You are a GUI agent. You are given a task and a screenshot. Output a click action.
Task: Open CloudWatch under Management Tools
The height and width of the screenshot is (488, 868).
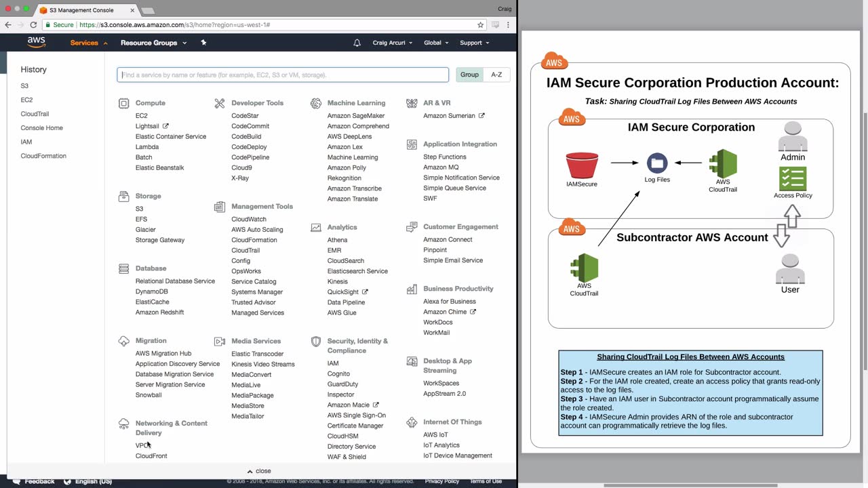(249, 219)
